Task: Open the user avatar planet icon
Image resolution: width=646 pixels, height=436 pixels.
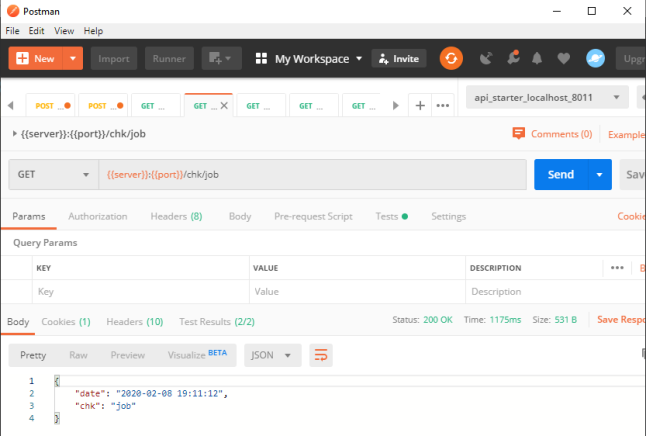Action: click(595, 59)
